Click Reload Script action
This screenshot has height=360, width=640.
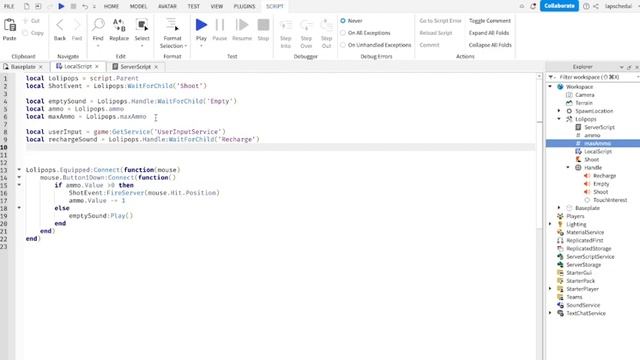pyautogui.click(x=436, y=33)
